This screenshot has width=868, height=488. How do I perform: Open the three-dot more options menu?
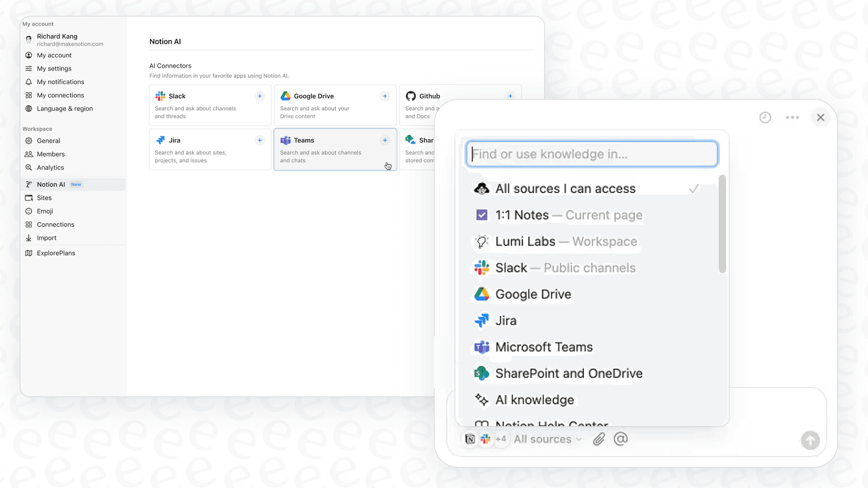point(792,118)
